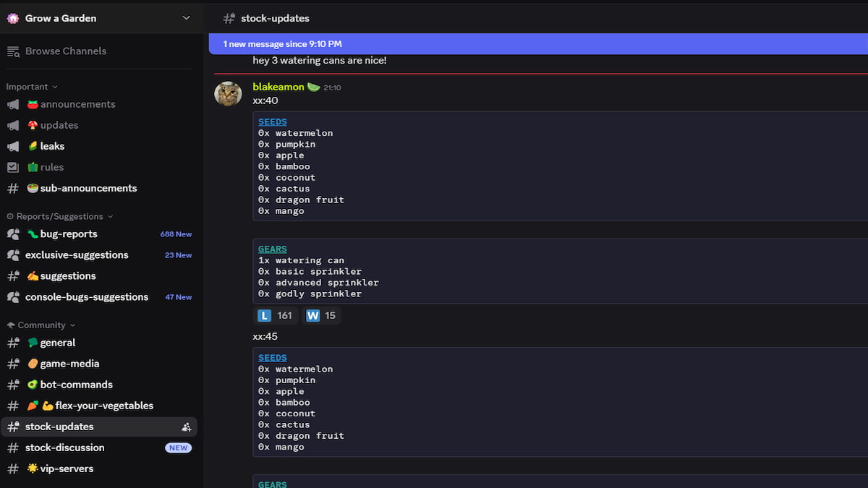Collapse the Important channel category
Screen dimensions: 868x488
(x=29, y=86)
